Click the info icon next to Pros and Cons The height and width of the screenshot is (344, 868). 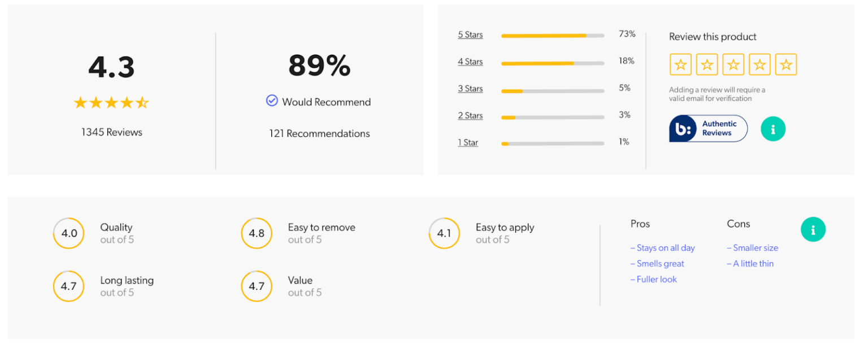tap(813, 229)
